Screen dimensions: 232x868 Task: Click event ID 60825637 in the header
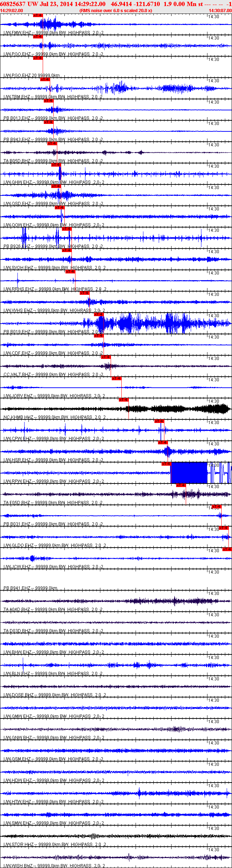click(12, 4)
